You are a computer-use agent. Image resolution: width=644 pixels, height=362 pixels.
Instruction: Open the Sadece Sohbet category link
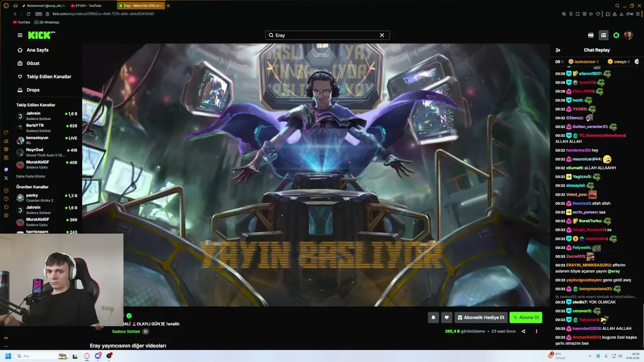[126, 332]
